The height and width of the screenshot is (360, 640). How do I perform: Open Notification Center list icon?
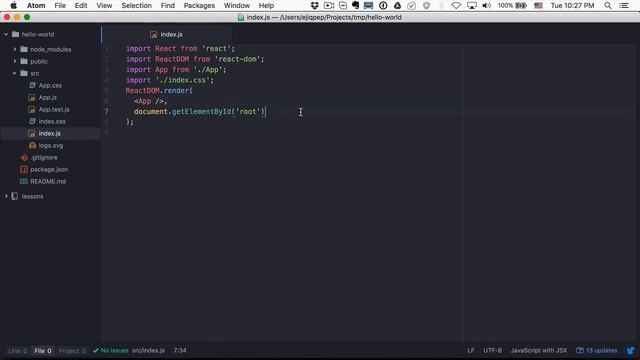(624, 5)
